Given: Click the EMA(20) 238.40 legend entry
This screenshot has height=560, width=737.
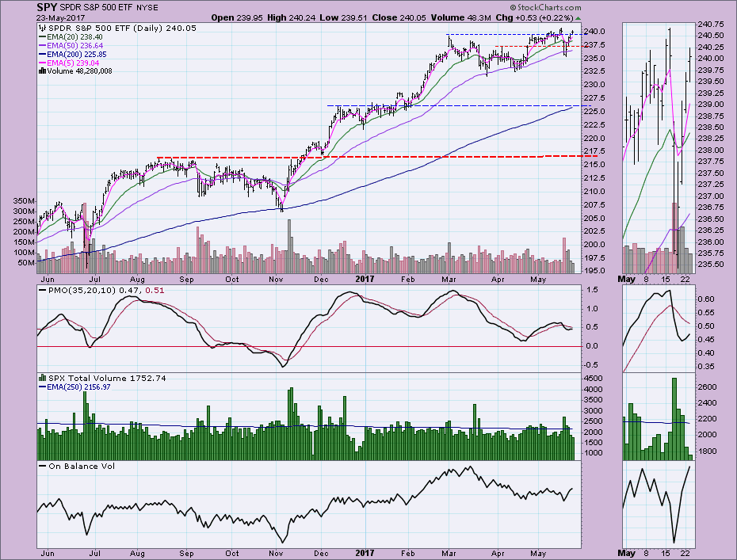Looking at the screenshot, I should 71,37.
